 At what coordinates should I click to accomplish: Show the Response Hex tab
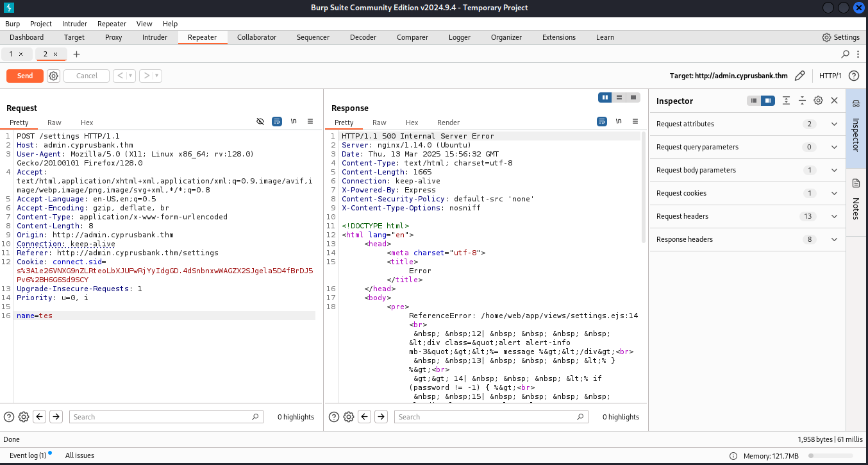click(412, 123)
